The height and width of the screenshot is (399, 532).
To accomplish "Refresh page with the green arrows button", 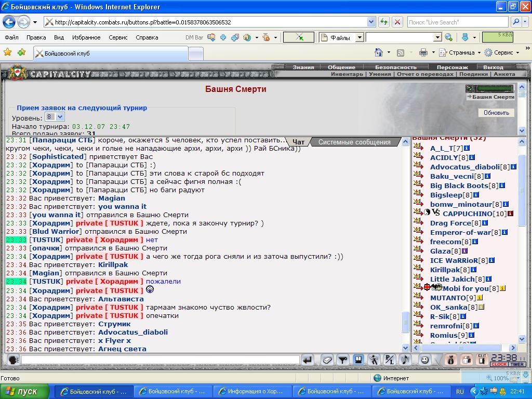I will click(x=383, y=22).
